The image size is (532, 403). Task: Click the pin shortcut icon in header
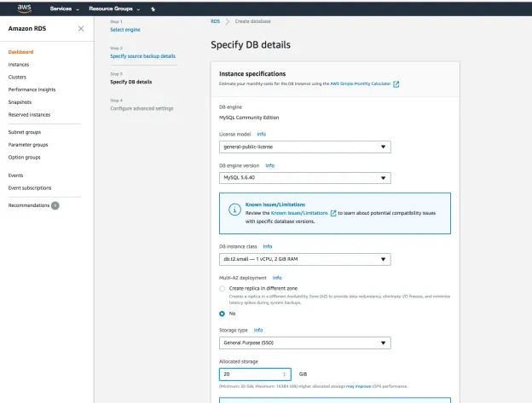click(x=153, y=9)
